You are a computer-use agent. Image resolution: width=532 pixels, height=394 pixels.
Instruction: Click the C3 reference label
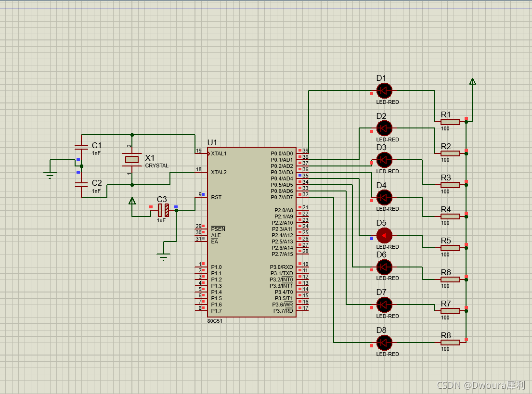click(162, 199)
